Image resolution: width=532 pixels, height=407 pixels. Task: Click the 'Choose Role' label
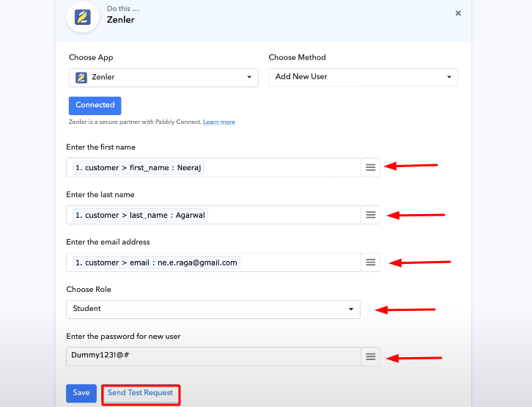click(x=89, y=289)
